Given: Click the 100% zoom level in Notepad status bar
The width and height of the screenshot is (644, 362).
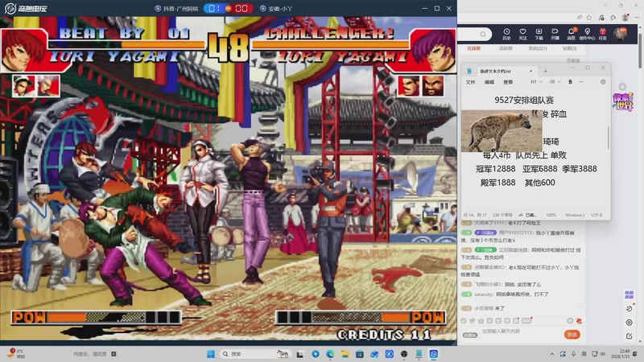Looking at the screenshot, I should 551,215.
